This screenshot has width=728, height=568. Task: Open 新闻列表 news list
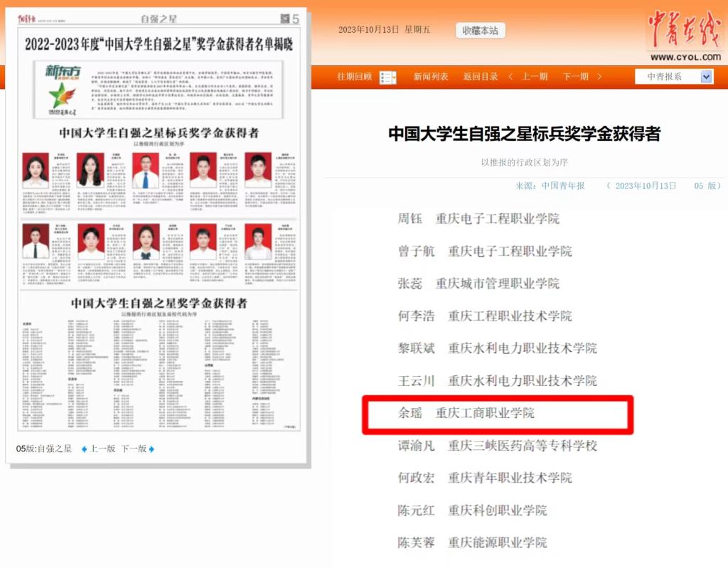tap(431, 77)
